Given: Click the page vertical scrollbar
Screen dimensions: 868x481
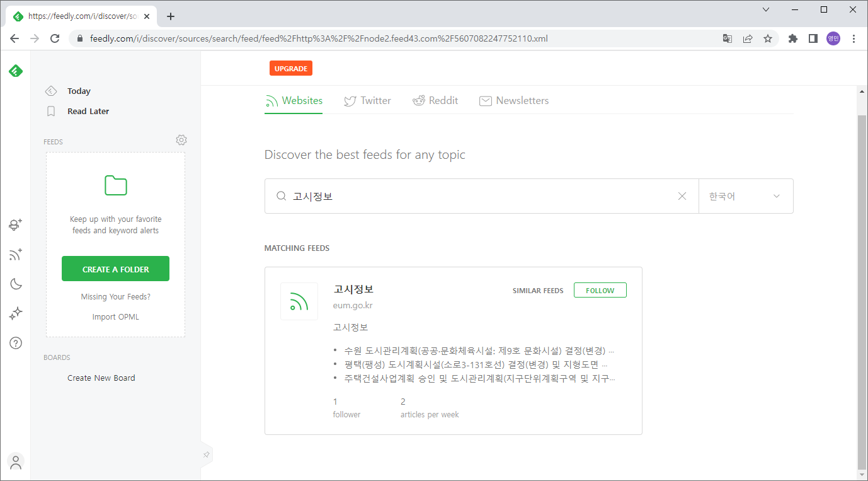Looking at the screenshot, I should click(x=862, y=293).
